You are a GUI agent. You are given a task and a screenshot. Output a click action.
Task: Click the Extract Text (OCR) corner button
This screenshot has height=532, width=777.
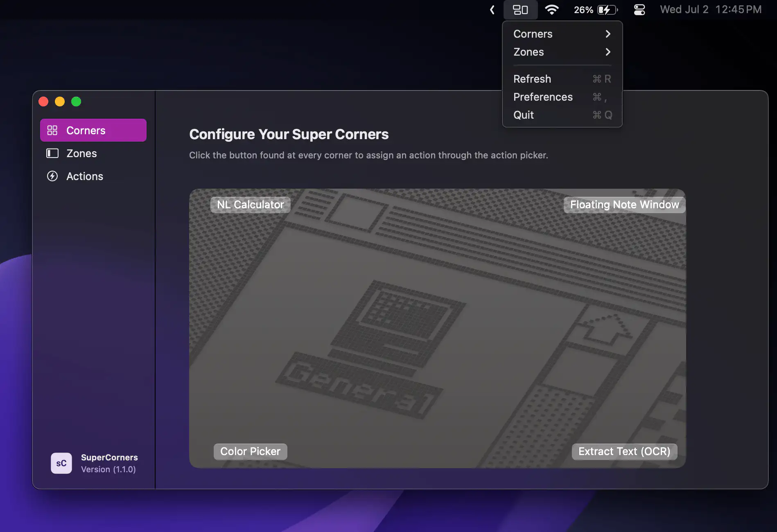coord(624,451)
